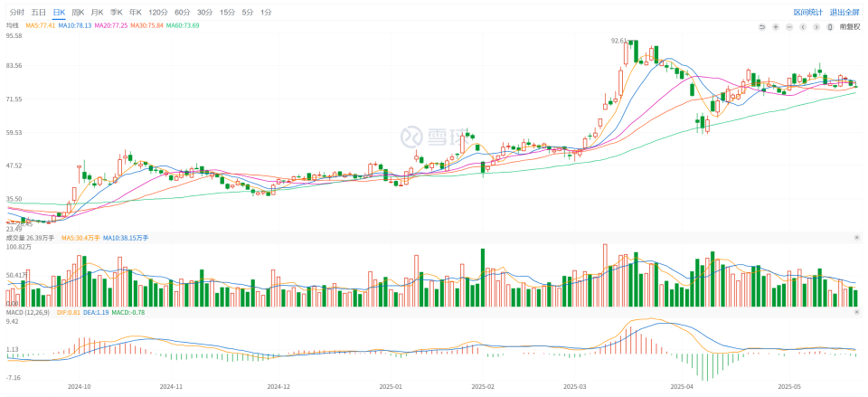Click the candlestick style icon

coord(830,26)
